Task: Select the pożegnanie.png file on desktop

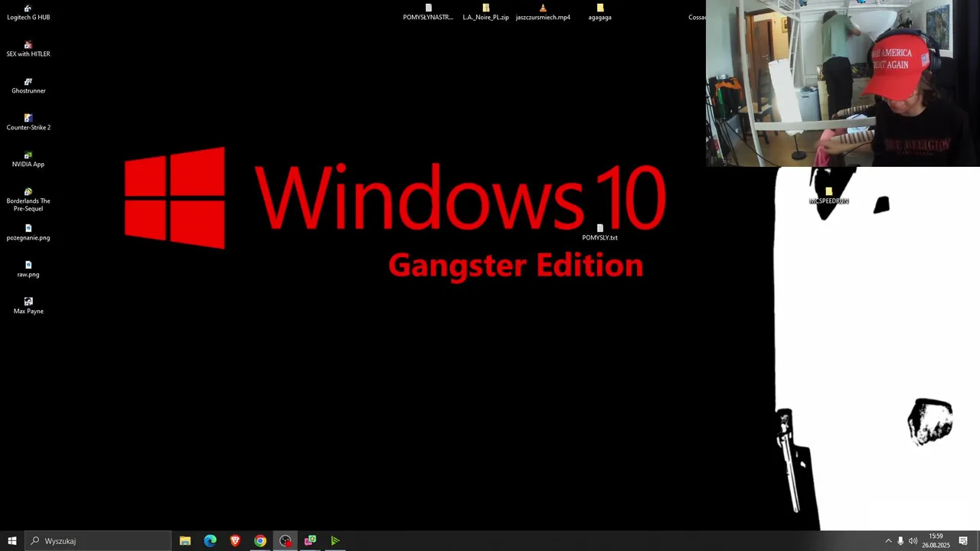Action: click(x=28, y=233)
